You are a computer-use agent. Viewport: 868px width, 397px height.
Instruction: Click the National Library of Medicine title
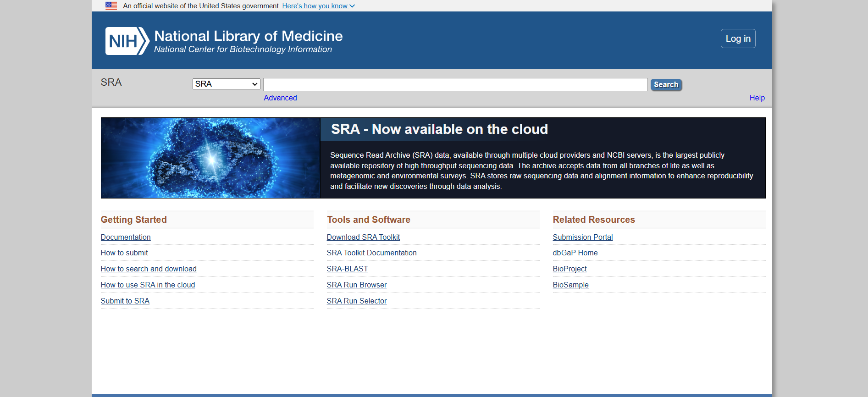point(249,36)
